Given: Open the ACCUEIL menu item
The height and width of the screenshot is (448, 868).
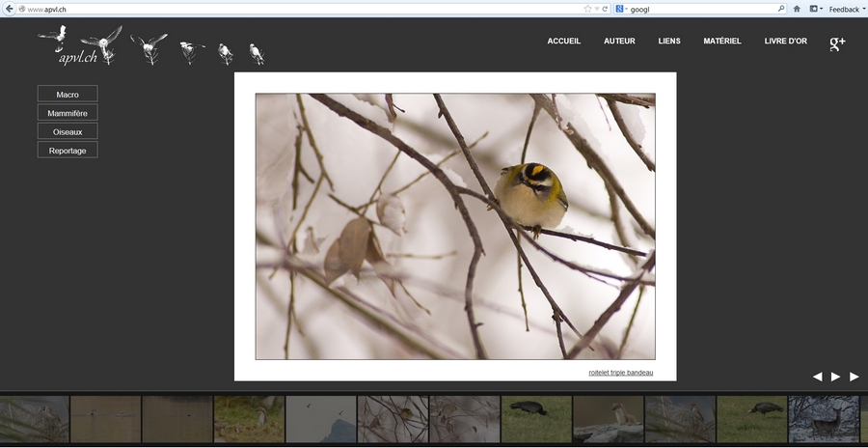Looking at the screenshot, I should coord(563,42).
